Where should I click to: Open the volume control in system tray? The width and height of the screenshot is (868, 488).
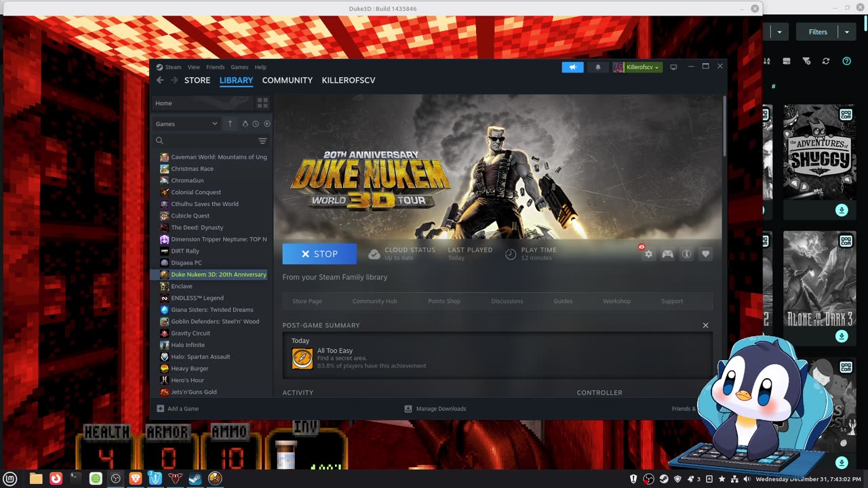click(x=747, y=479)
